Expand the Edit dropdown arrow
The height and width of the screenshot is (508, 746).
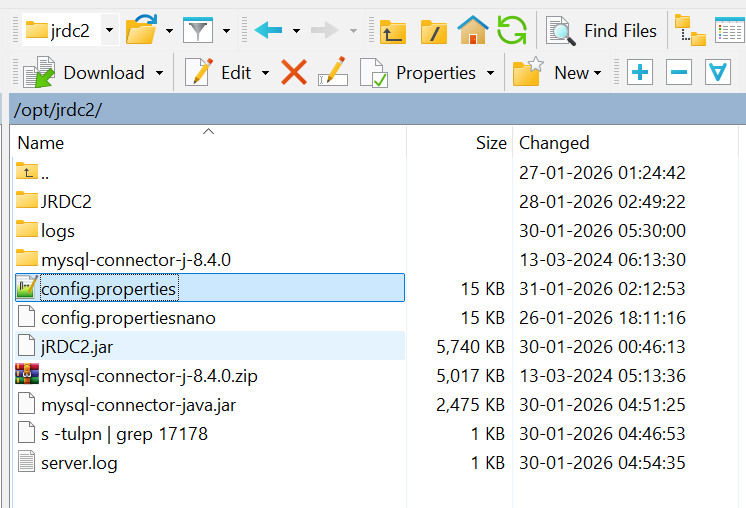pos(265,73)
